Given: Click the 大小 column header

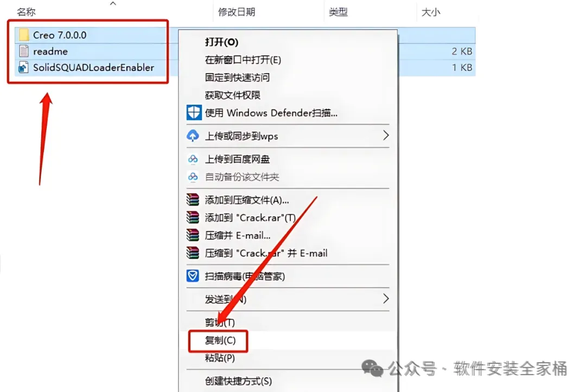Looking at the screenshot, I should point(431,12).
